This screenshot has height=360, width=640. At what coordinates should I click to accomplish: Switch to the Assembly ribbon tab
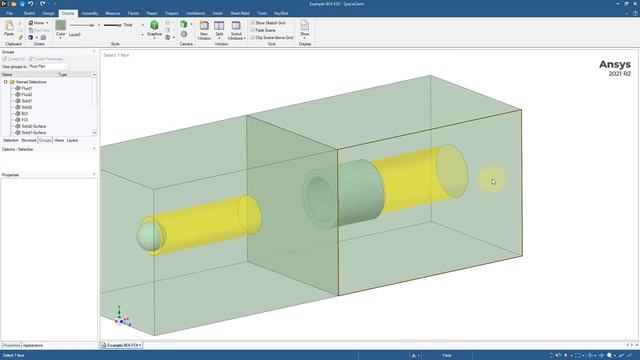tap(90, 13)
